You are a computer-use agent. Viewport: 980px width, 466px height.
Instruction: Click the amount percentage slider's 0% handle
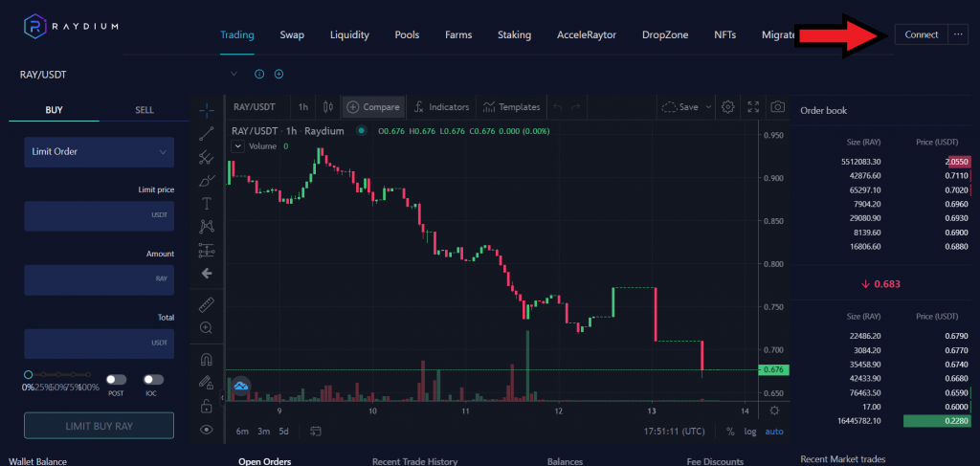click(28, 374)
